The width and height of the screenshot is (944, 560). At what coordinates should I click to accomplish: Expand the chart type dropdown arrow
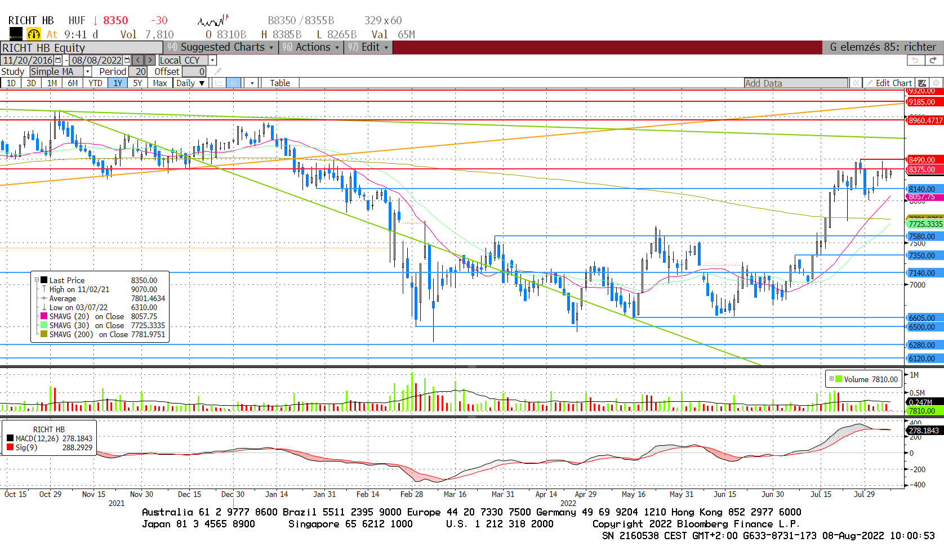tap(252, 83)
